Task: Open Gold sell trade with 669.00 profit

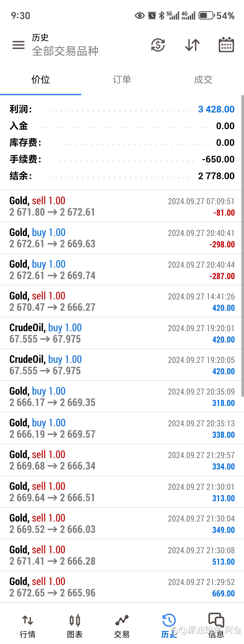Action: 122,587
